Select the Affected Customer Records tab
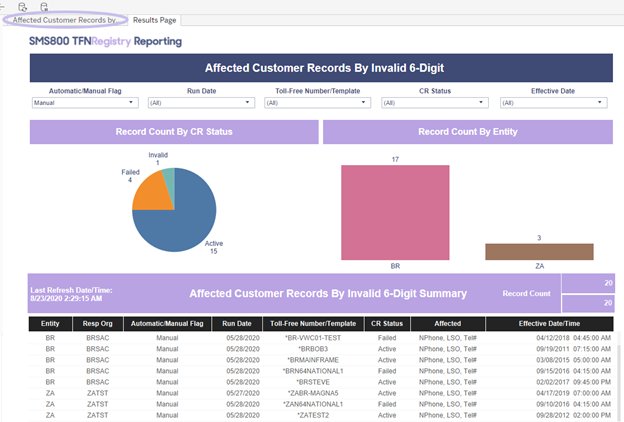Image resolution: width=624 pixels, height=422 pixels. 65,20
